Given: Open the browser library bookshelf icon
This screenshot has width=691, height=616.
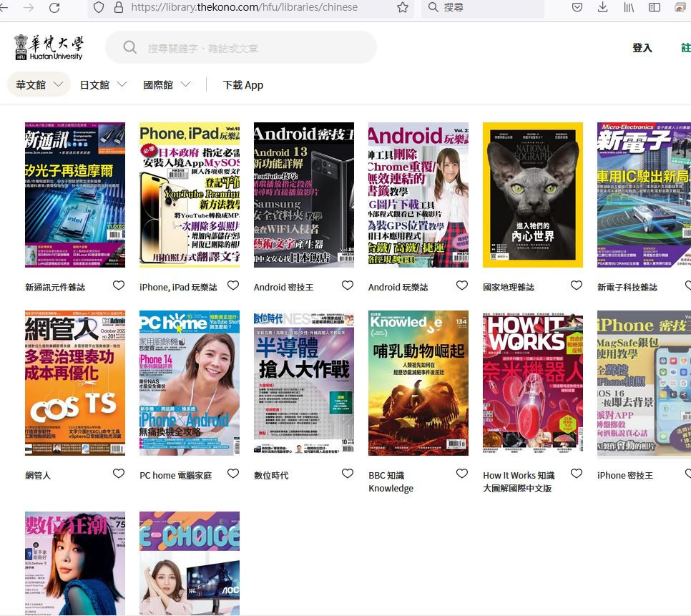Looking at the screenshot, I should click(x=629, y=7).
